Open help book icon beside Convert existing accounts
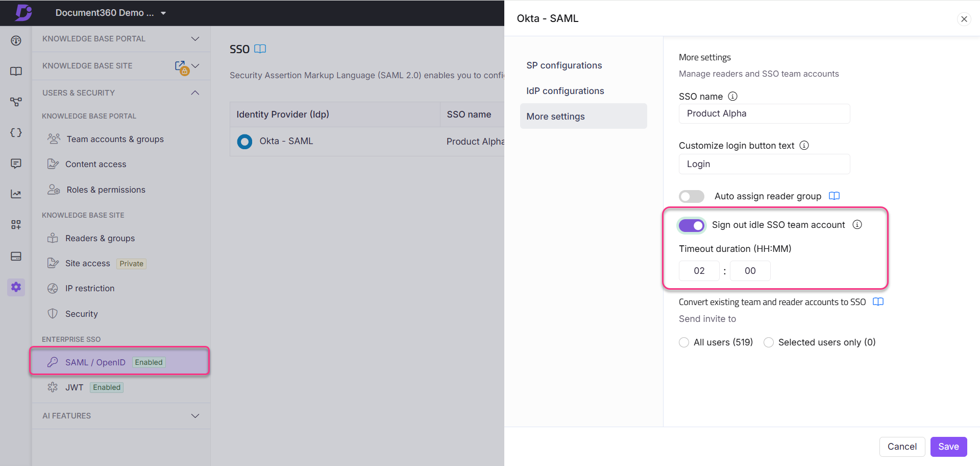Image resolution: width=980 pixels, height=466 pixels. pyautogui.click(x=878, y=301)
